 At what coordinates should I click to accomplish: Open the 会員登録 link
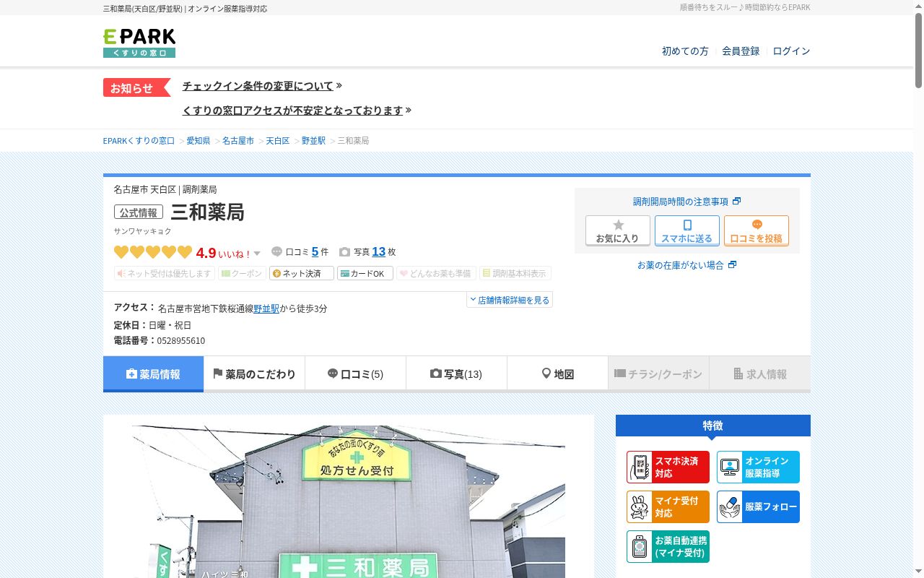[x=741, y=51]
